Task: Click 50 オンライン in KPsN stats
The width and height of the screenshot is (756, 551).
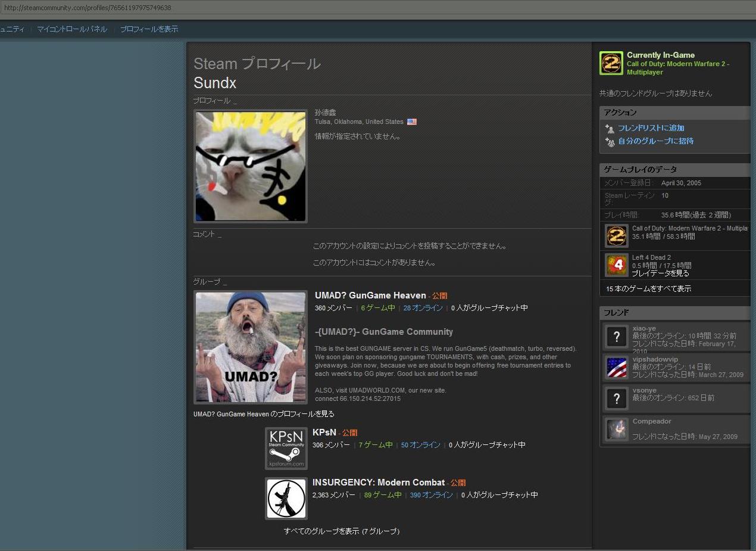Action: pos(421,445)
